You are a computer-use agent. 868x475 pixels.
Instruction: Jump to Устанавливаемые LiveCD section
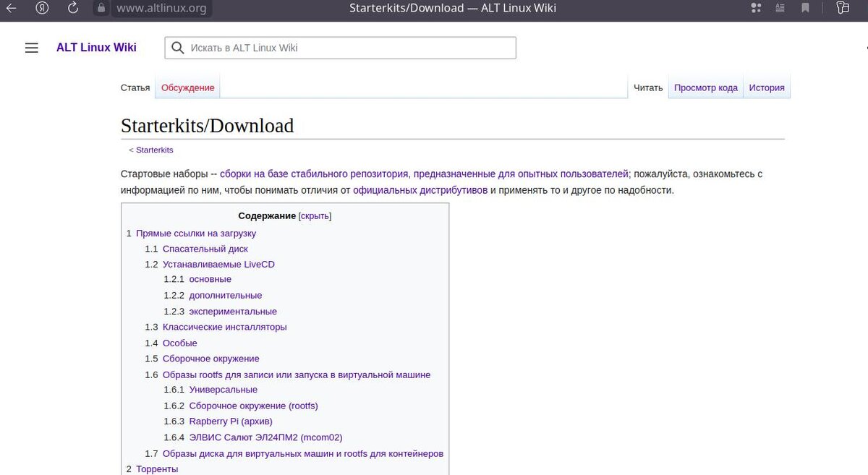[x=218, y=265]
